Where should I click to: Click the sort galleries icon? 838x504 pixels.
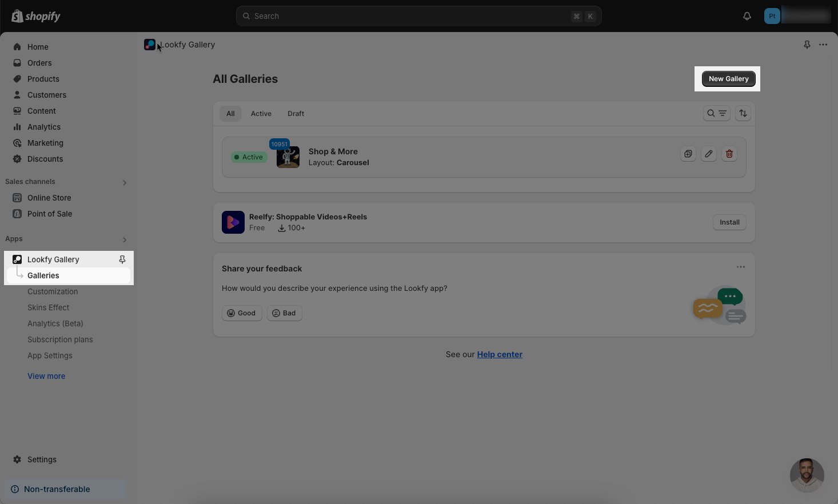(743, 113)
